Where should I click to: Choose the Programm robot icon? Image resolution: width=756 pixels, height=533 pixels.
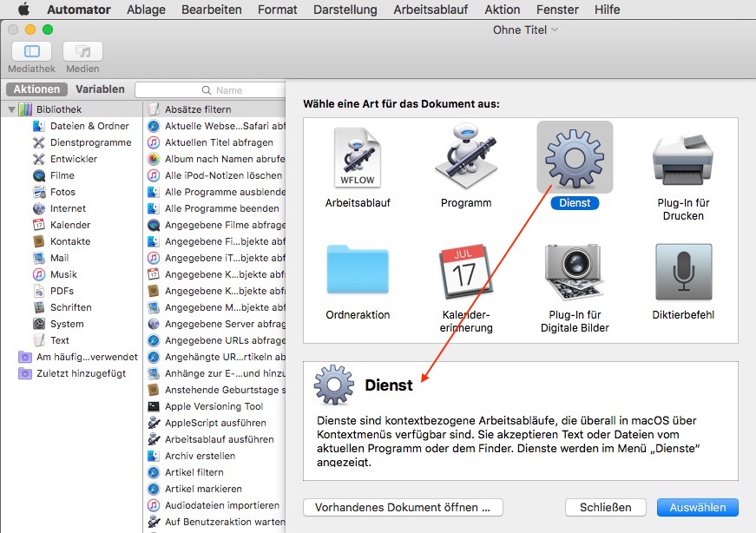(x=465, y=159)
